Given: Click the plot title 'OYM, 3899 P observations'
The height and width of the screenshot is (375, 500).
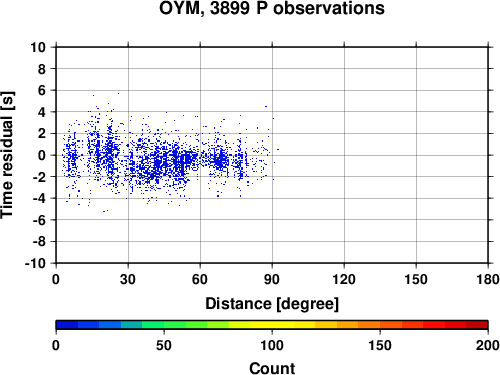Looking at the screenshot, I should tap(272, 8).
